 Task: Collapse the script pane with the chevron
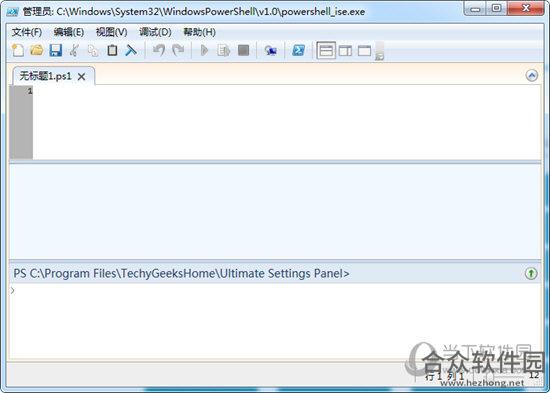point(532,75)
